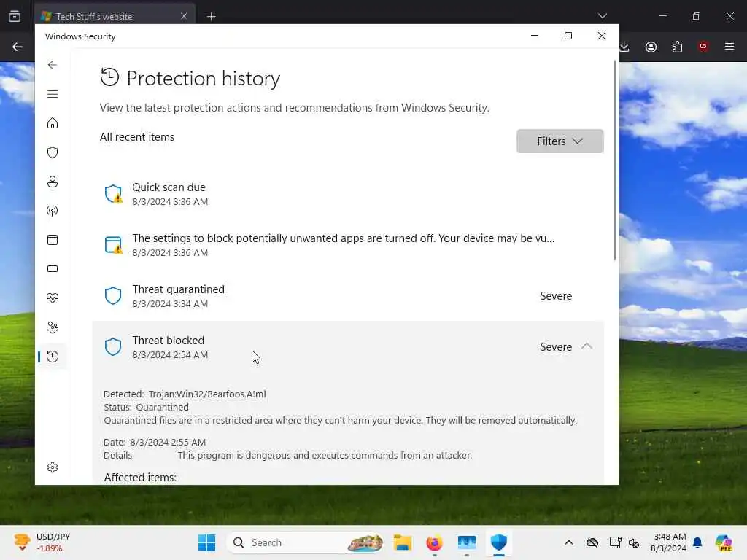Click the Threat quarantined shield icon
747x560 pixels.
113,296
